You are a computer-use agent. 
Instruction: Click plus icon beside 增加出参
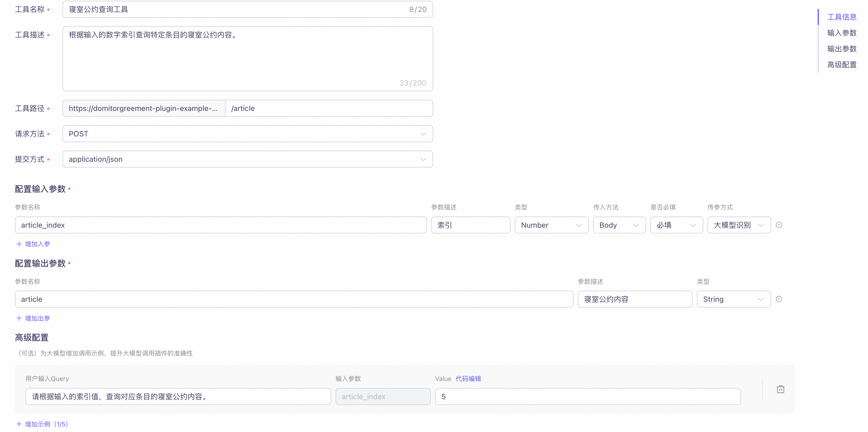point(19,318)
